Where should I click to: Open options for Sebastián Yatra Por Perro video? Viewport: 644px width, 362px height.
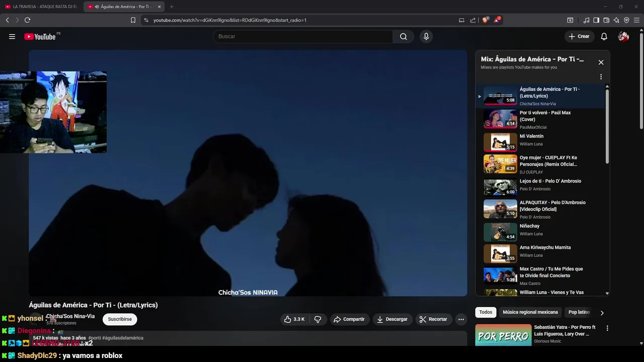click(607, 328)
